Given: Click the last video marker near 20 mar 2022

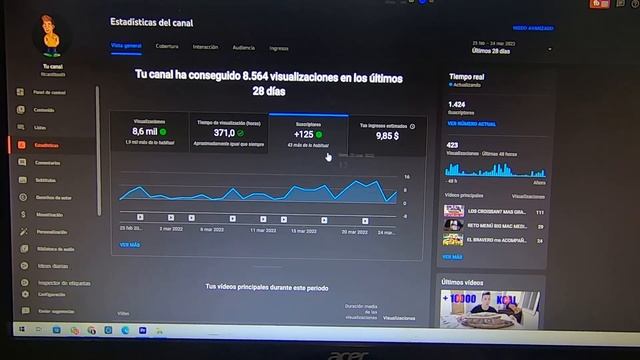Looking at the screenshot, I should (365, 221).
